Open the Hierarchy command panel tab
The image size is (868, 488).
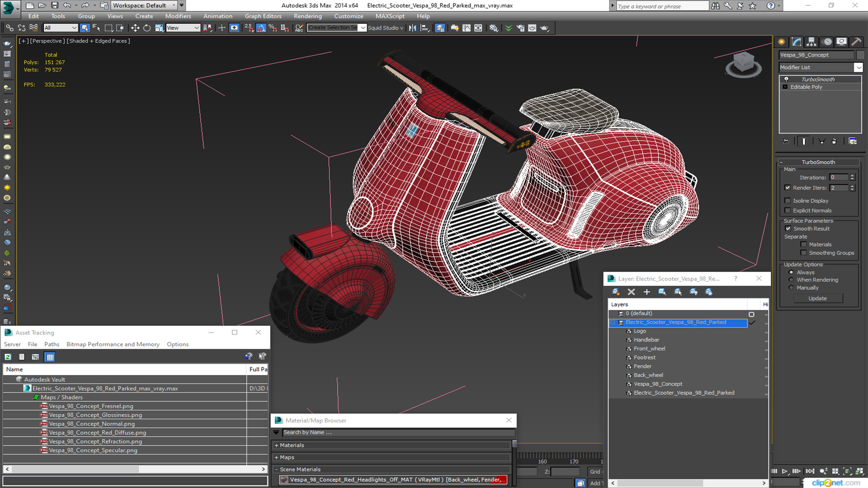tap(811, 42)
